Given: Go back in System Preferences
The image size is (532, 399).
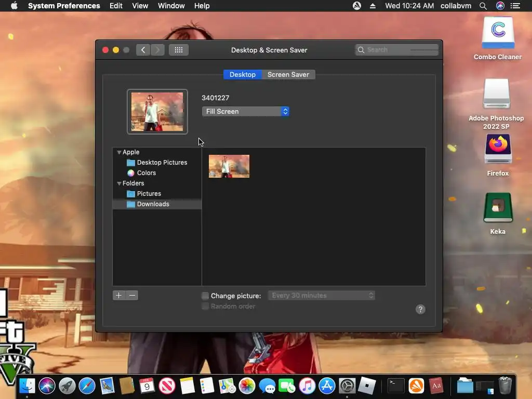Looking at the screenshot, I should coord(143,50).
